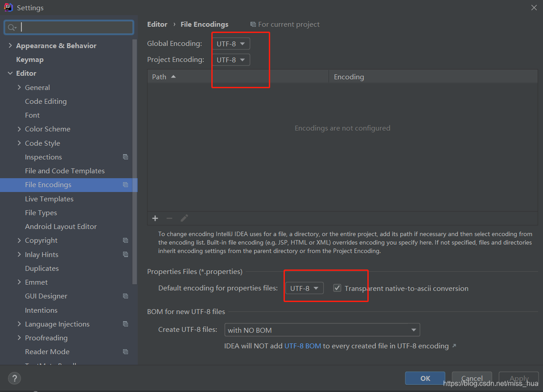The height and width of the screenshot is (392, 543).
Task: Expand the Color Scheme node
Action: (19, 129)
